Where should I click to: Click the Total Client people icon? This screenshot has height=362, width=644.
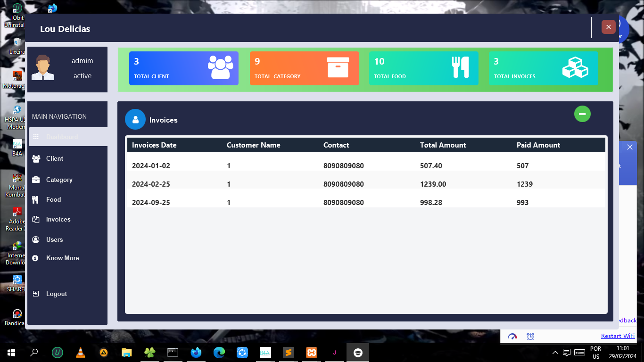coord(221,67)
